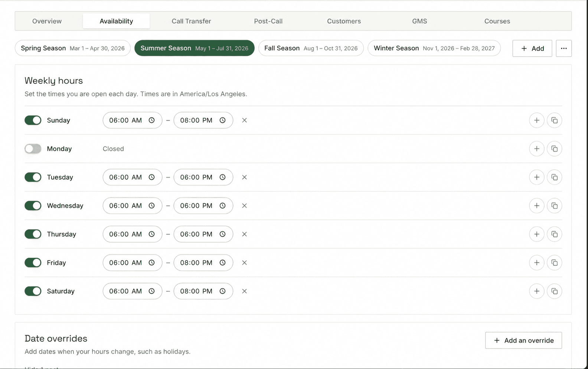Screen dimensions: 588x369
Task: Disable the Thursday toggle
Action: pyautogui.click(x=33, y=234)
